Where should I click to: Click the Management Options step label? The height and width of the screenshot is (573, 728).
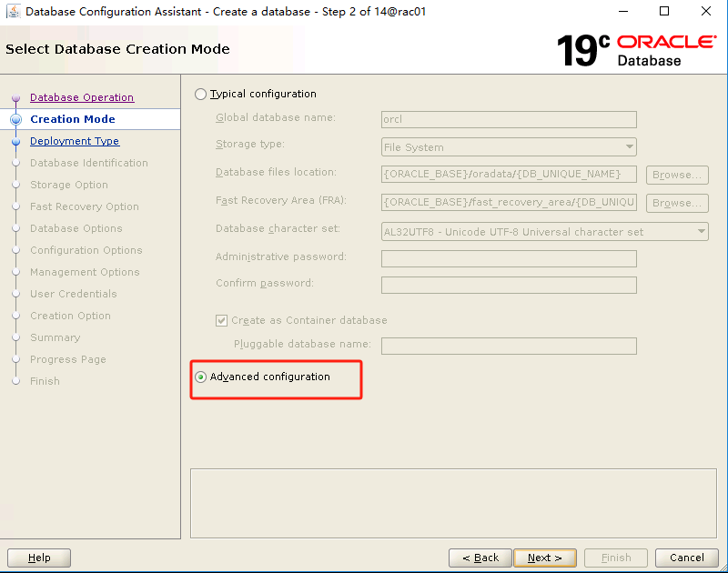pos(85,272)
